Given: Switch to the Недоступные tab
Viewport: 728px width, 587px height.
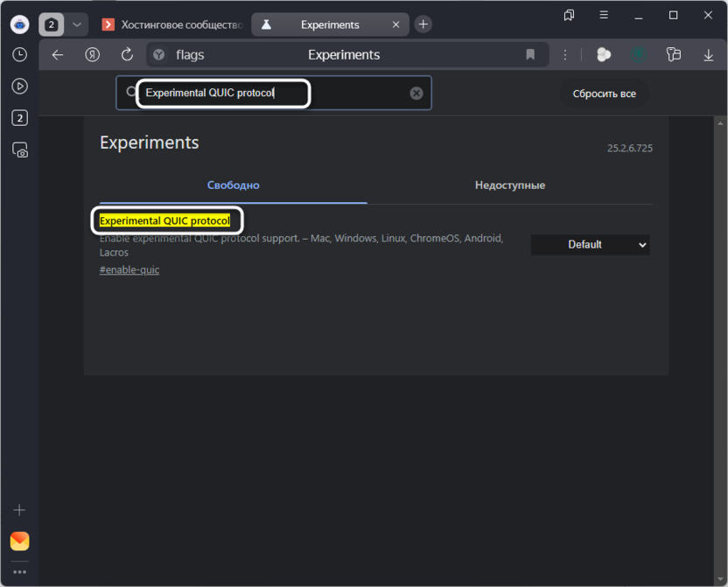Looking at the screenshot, I should (x=510, y=185).
